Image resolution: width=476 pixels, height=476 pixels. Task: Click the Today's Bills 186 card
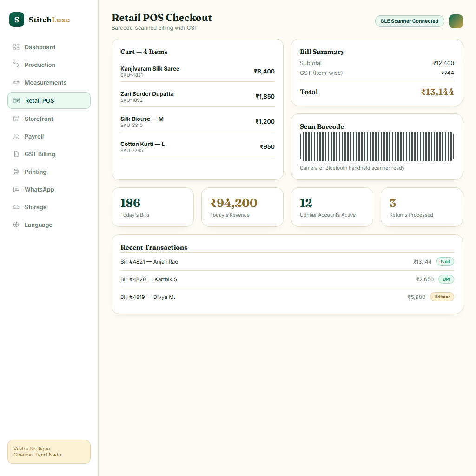(x=152, y=207)
